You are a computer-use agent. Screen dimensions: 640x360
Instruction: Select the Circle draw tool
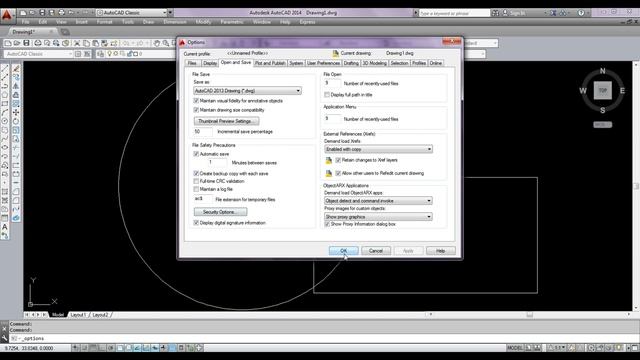pyautogui.click(x=5, y=121)
